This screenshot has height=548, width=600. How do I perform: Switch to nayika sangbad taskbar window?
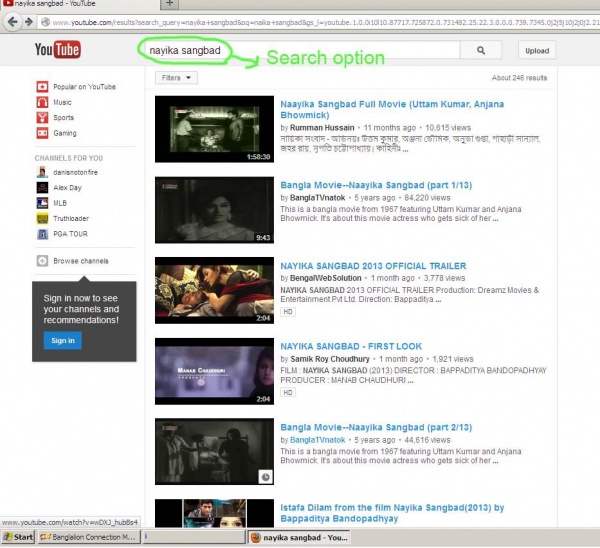click(x=299, y=538)
